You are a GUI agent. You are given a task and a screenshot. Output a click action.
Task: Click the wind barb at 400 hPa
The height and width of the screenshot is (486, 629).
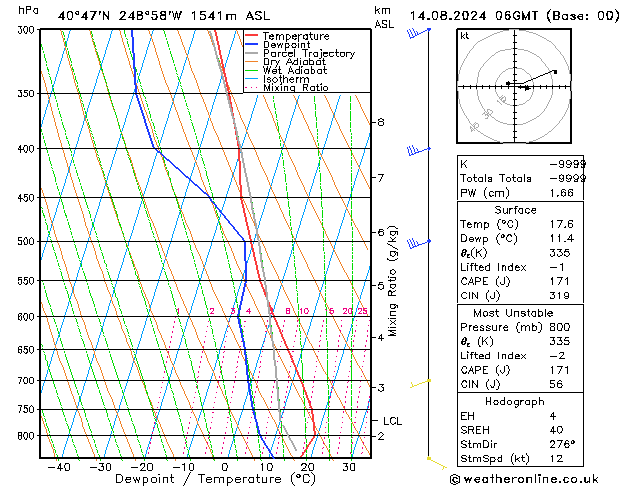(417, 150)
